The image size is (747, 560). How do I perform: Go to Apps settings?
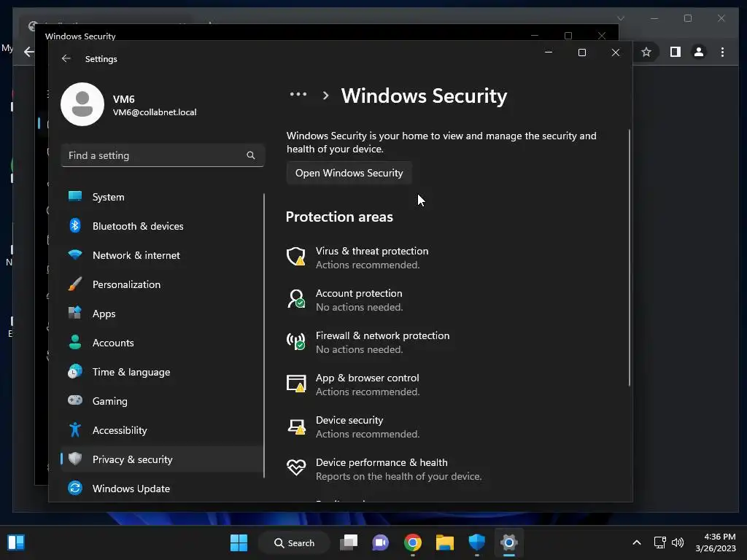point(162,314)
